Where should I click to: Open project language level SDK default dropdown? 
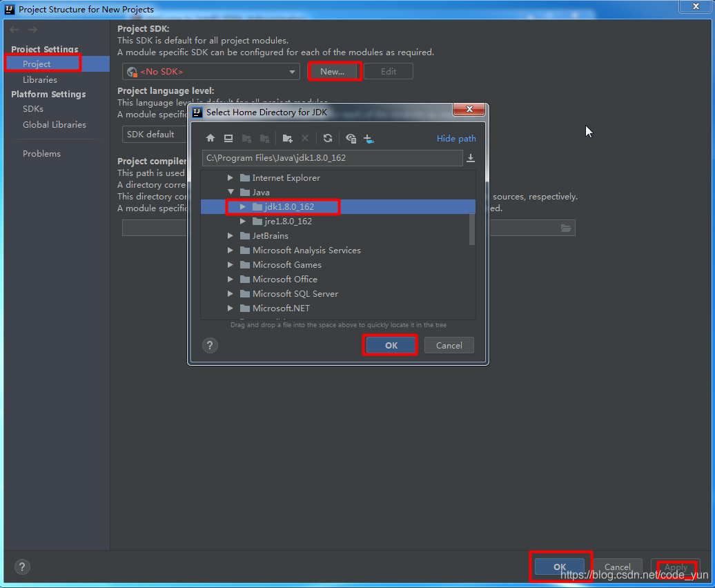coord(155,135)
